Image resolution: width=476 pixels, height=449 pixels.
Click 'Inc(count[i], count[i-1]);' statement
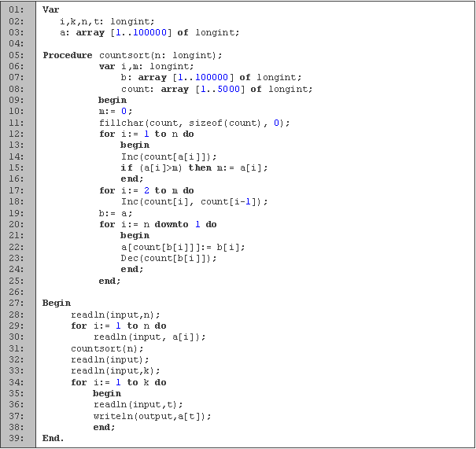(194, 202)
